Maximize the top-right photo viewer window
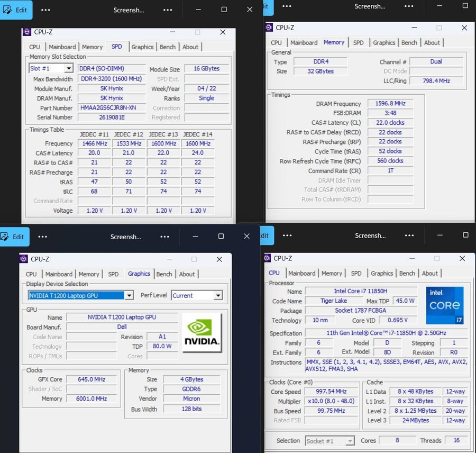The width and height of the screenshot is (476, 453). pyautogui.click(x=465, y=6)
